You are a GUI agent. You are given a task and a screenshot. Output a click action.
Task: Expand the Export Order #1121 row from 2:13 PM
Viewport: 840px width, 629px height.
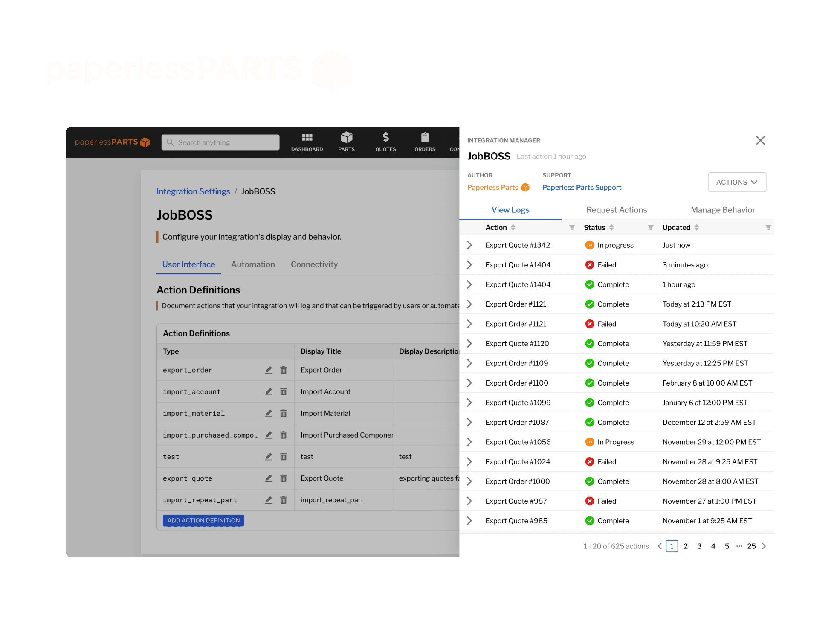[469, 304]
